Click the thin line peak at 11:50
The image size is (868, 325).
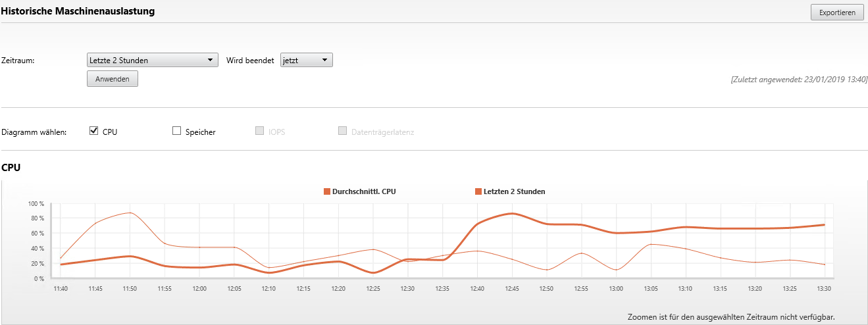click(x=130, y=213)
